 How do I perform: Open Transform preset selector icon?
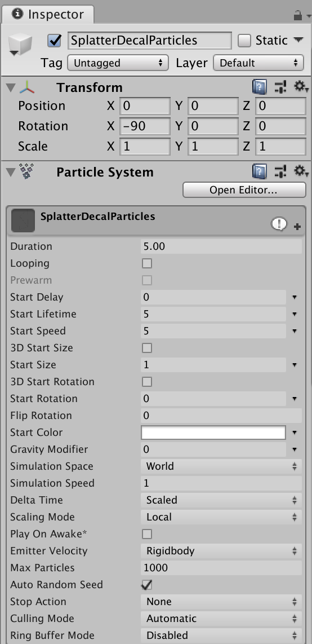click(x=281, y=87)
